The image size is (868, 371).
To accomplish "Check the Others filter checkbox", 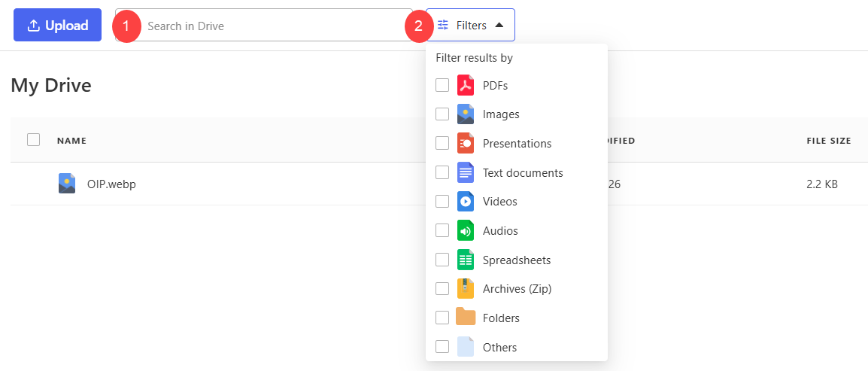I will [442, 347].
